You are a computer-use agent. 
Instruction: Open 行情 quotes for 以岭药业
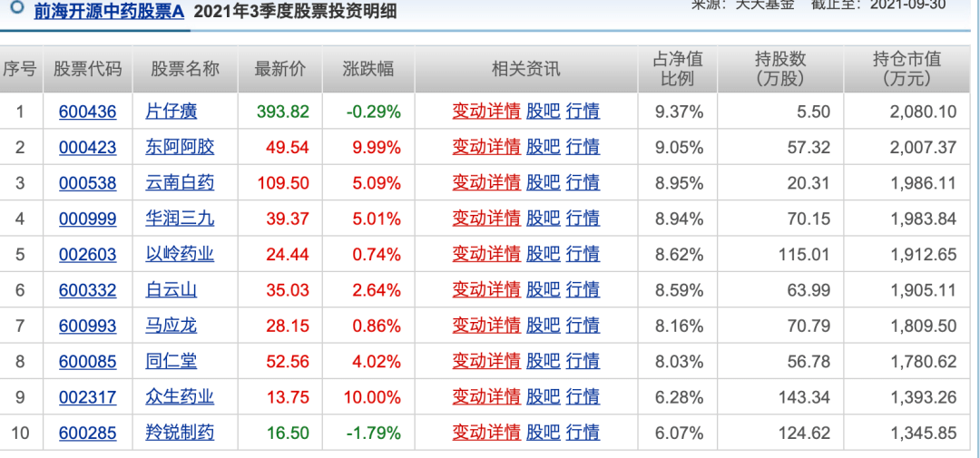click(583, 254)
